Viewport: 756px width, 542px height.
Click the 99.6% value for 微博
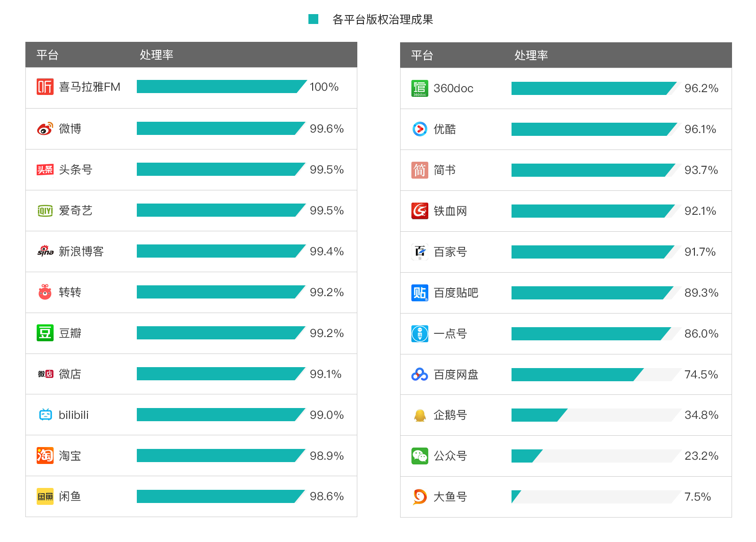coord(327,129)
